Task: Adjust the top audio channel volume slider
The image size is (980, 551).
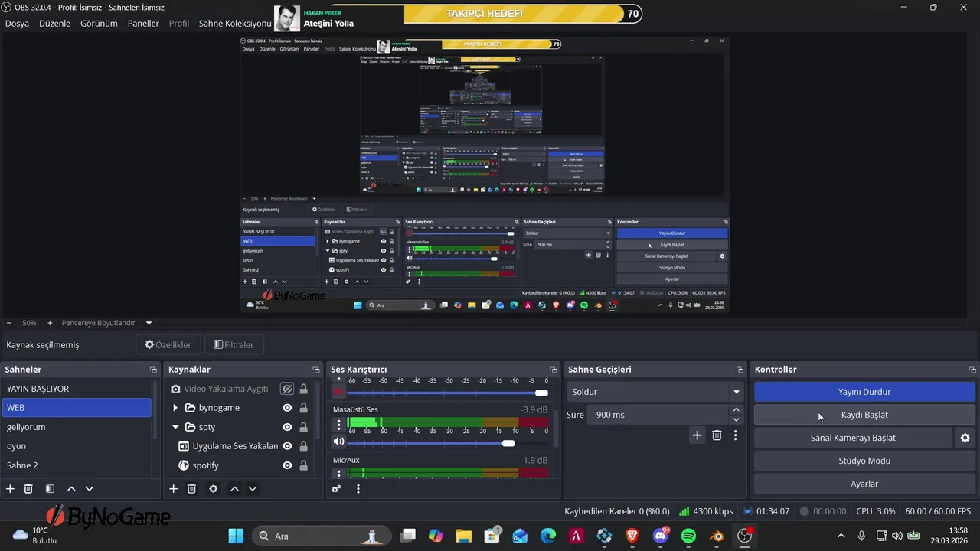Action: tap(449, 393)
